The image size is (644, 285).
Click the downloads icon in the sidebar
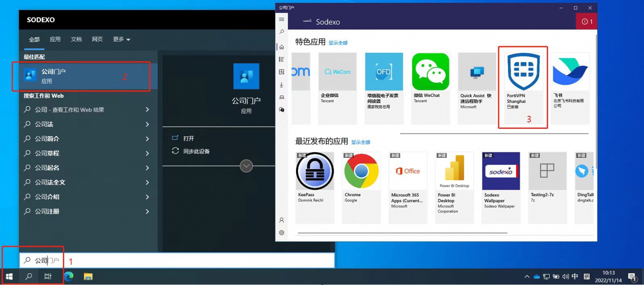coord(281,84)
